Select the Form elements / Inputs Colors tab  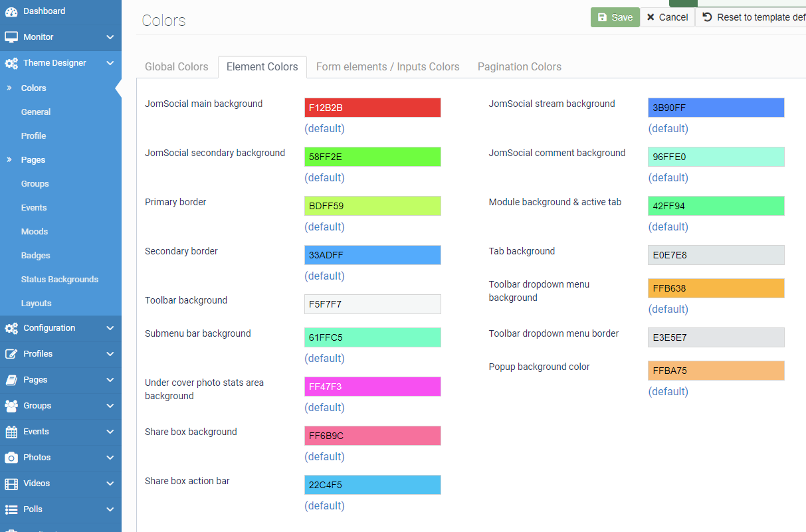pyautogui.click(x=388, y=67)
